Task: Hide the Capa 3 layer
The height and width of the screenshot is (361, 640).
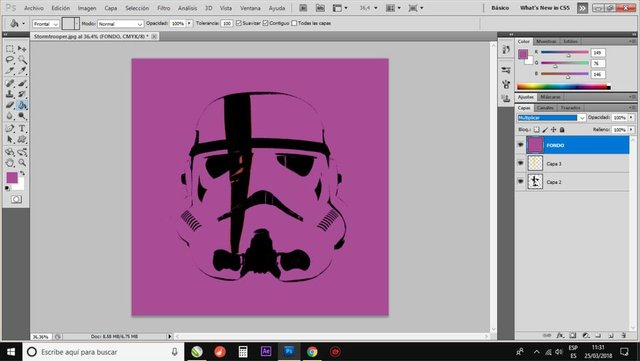Action: (x=520, y=163)
